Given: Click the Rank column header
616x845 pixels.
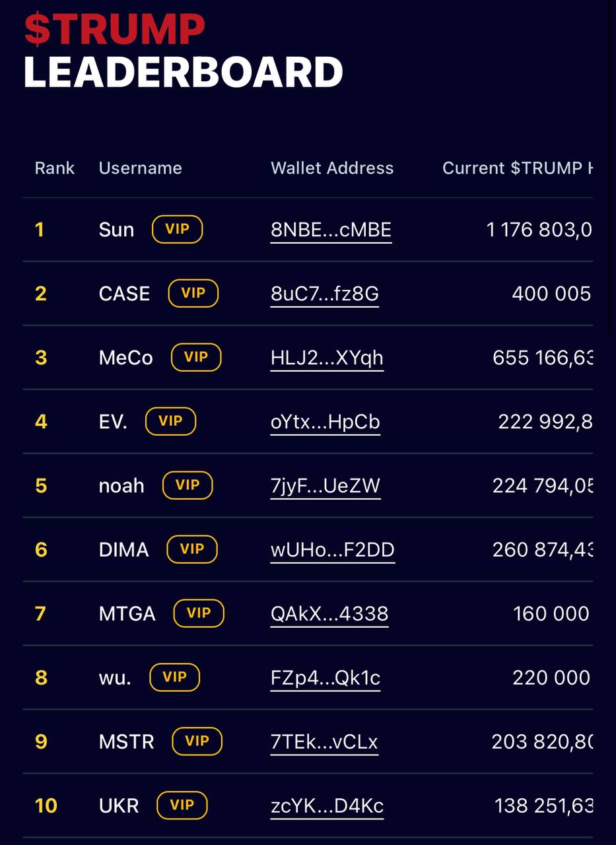Looking at the screenshot, I should (x=55, y=168).
